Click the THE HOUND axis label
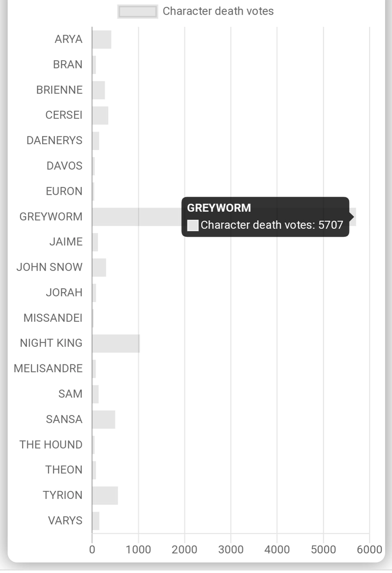Image resolution: width=392 pixels, height=573 pixels. [51, 445]
